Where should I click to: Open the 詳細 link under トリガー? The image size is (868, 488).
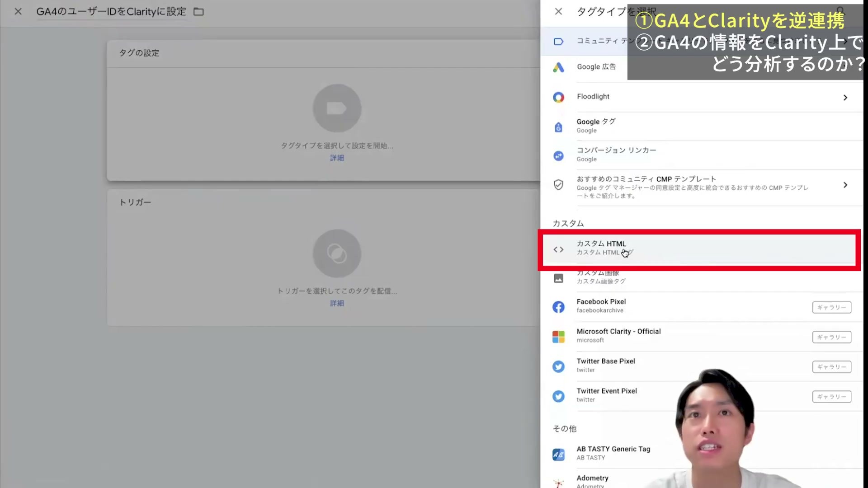pos(337,303)
